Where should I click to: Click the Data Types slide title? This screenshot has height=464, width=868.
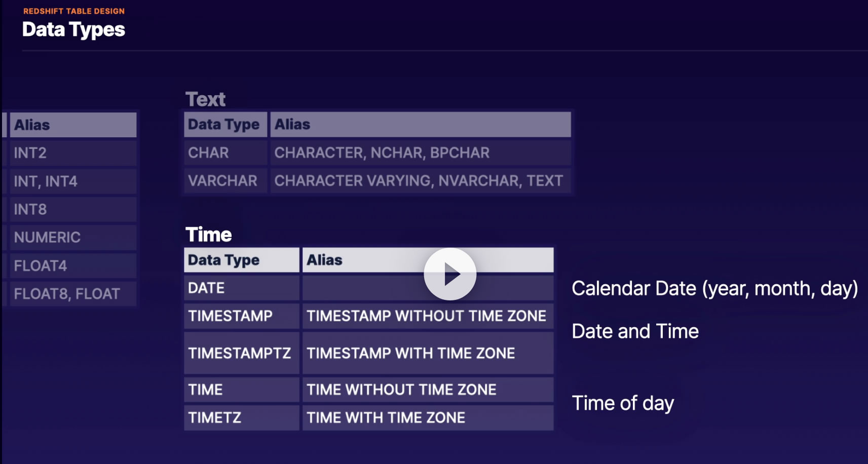73,29
